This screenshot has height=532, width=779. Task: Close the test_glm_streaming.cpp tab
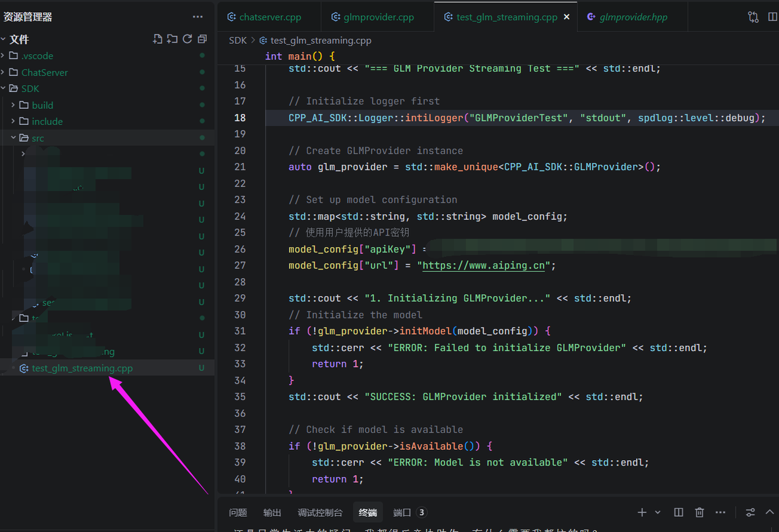pos(567,17)
